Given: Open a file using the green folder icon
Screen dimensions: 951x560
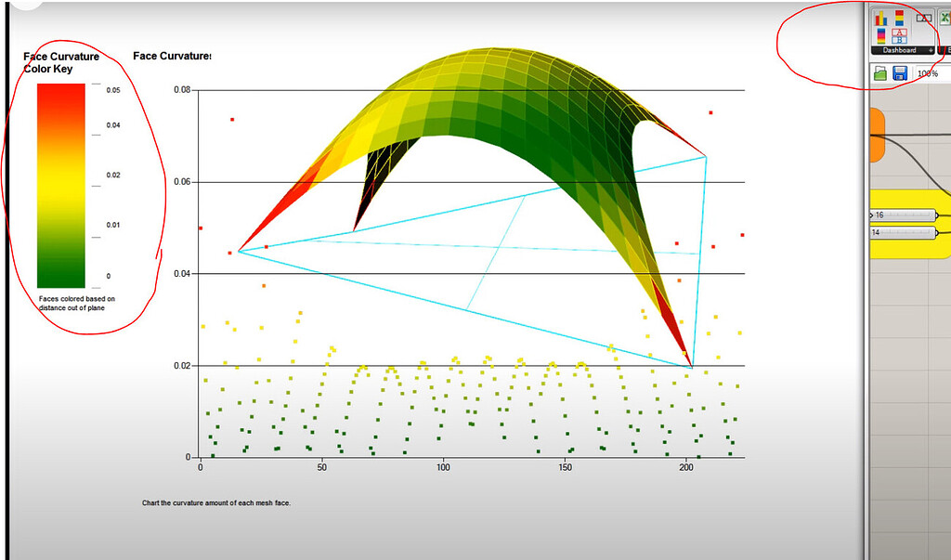Looking at the screenshot, I should point(882,72).
